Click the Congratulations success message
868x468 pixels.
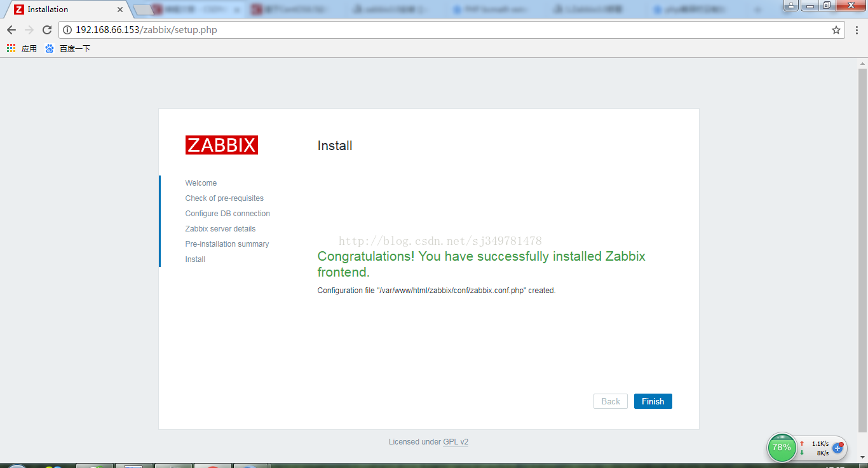pyautogui.click(x=482, y=264)
